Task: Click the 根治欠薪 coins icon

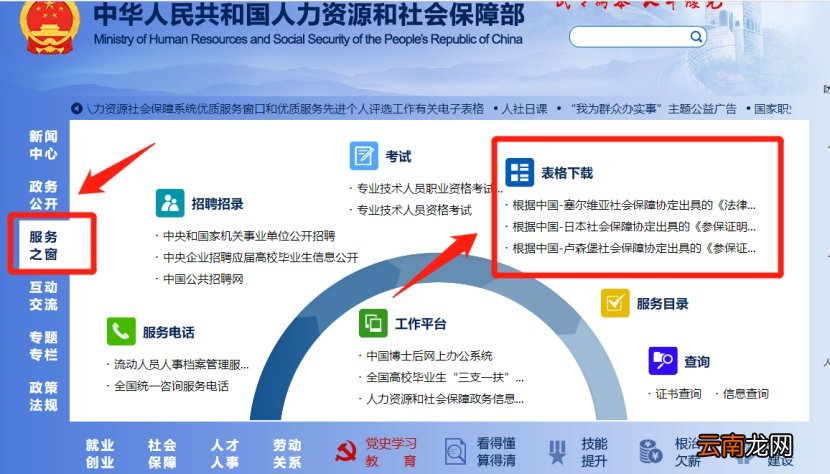Action: [651, 452]
